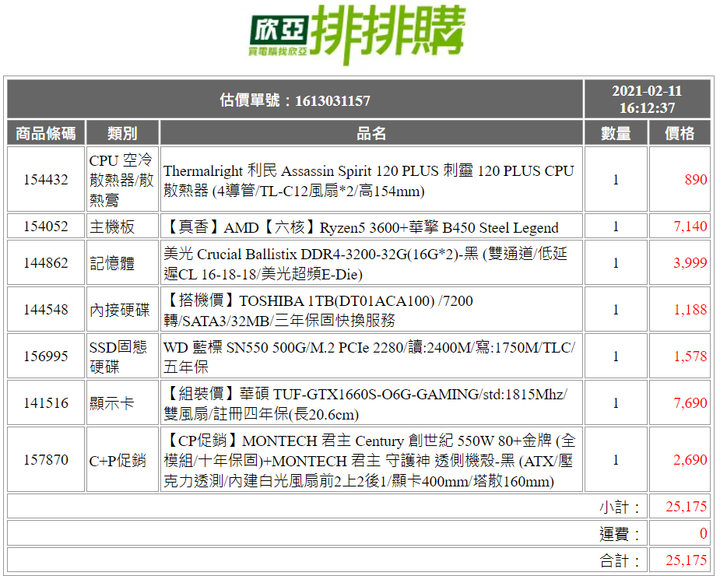The image size is (720, 576).
Task: Click the CPU 空冷散熱器 category cell
Action: [x=122, y=180]
